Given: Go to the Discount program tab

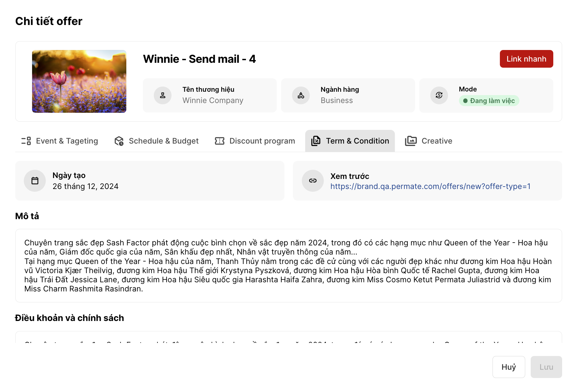Looking at the screenshot, I should coord(262,141).
